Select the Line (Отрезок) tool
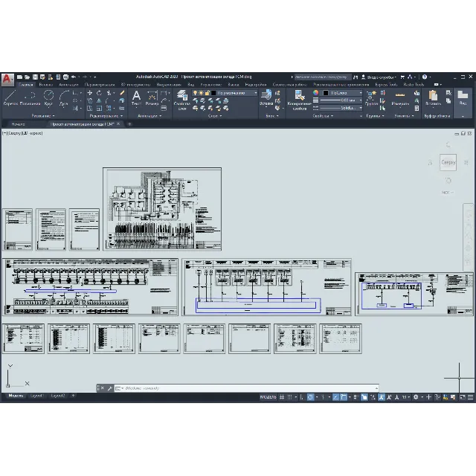The height and width of the screenshot is (476, 476). pos(10,97)
